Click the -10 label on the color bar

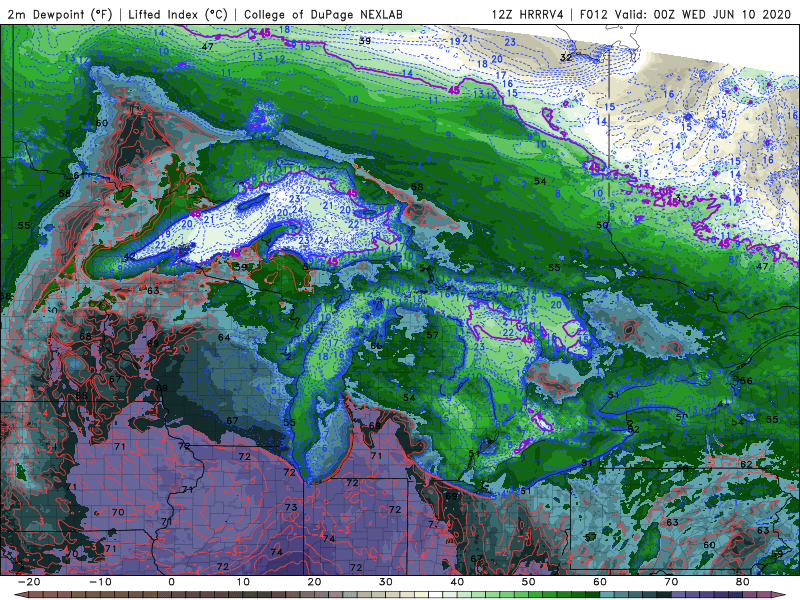pos(100,582)
